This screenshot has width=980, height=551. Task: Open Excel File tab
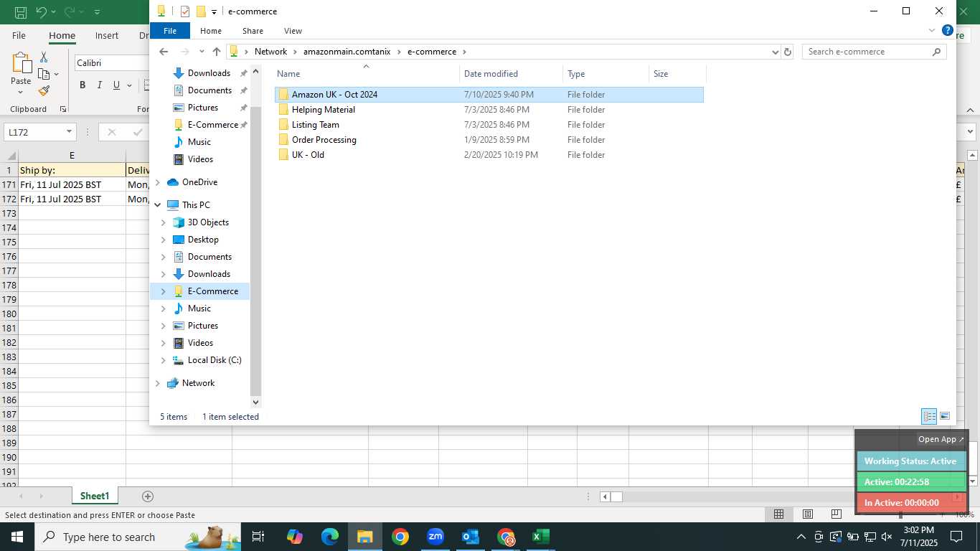point(19,35)
